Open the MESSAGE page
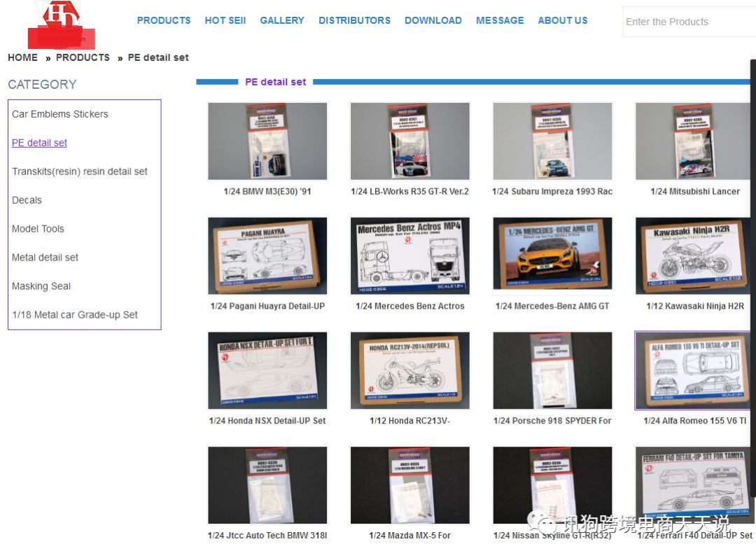756x558 pixels. [500, 21]
